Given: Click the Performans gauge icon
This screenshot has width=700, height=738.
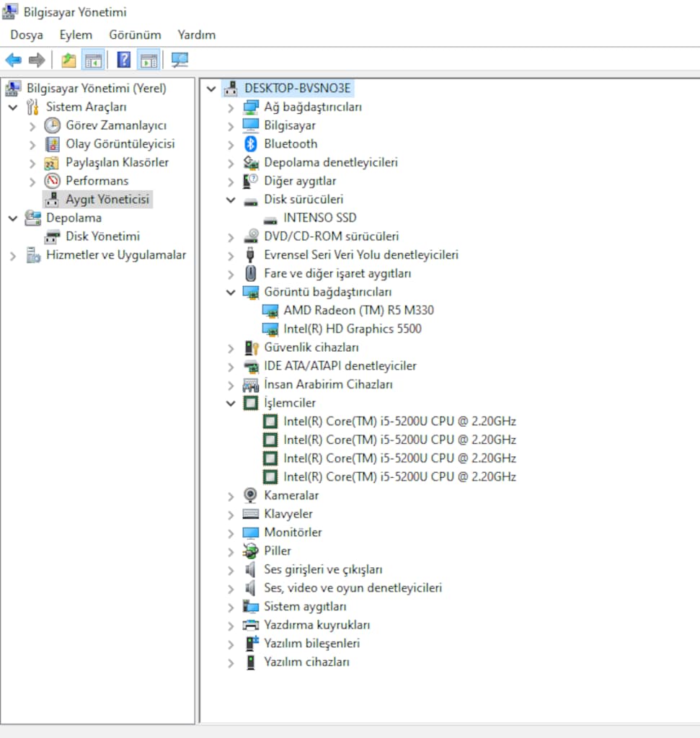Looking at the screenshot, I should pos(52,181).
